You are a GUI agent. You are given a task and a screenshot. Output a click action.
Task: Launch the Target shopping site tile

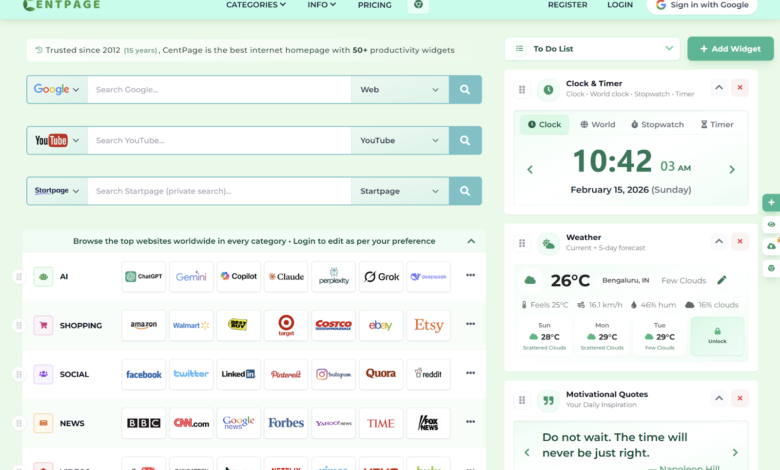286,325
